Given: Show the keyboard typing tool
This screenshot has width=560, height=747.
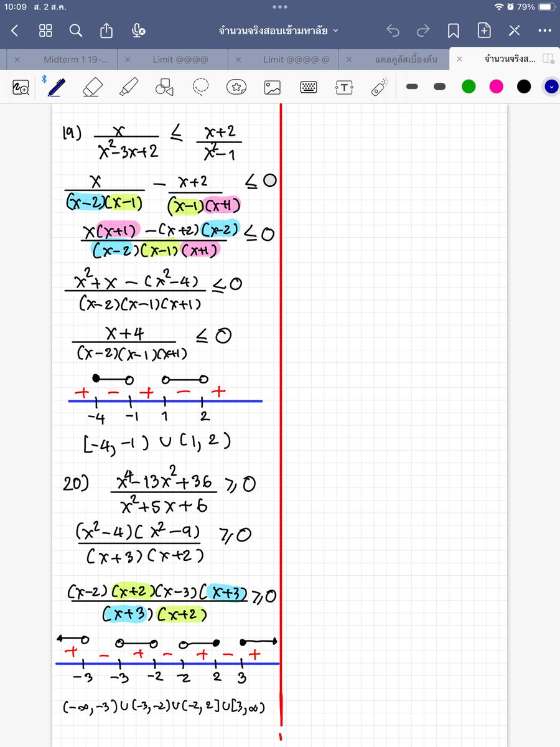Looking at the screenshot, I should pos(309,87).
